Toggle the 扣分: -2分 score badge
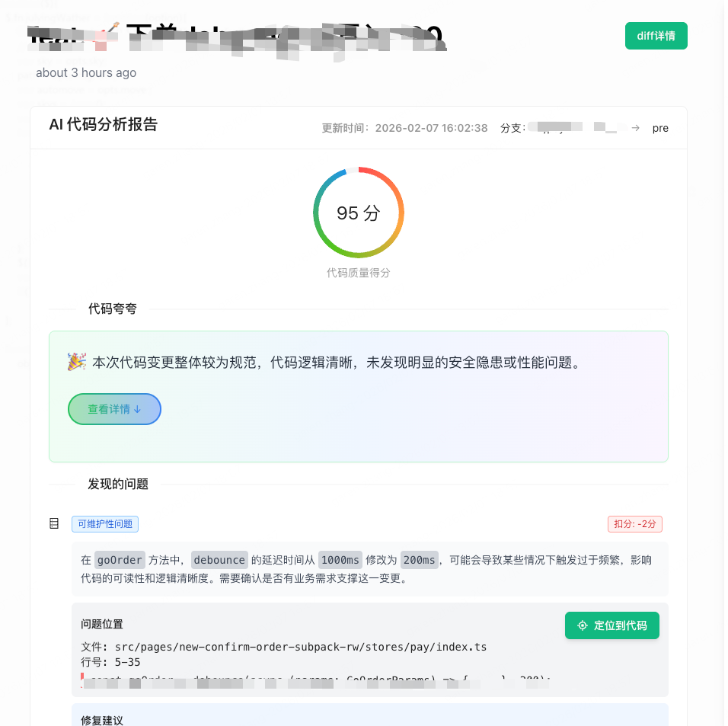This screenshot has width=728, height=726. [634, 523]
